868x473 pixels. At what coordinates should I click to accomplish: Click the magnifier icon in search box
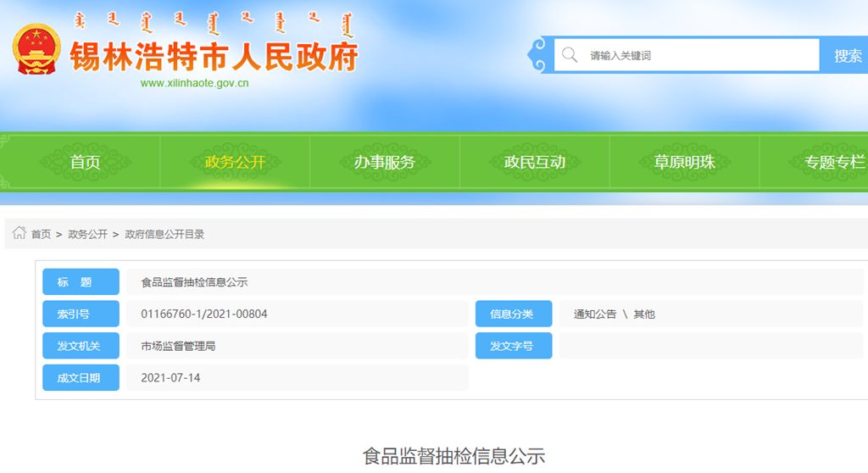[570, 55]
